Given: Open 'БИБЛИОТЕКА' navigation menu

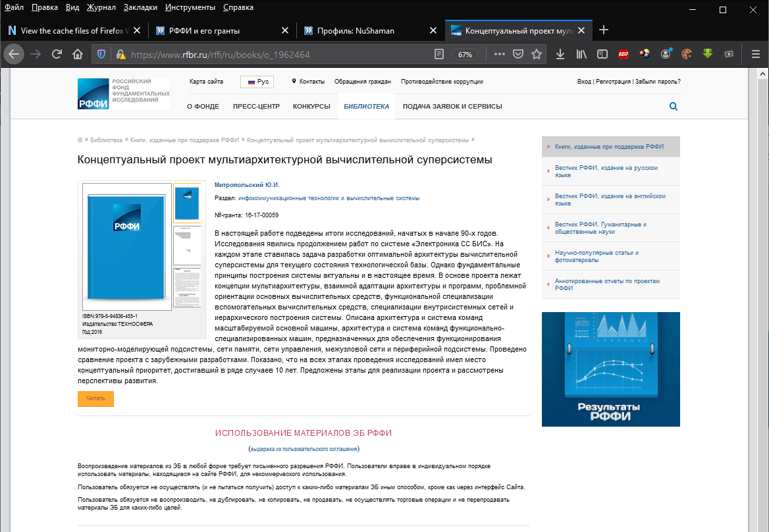Looking at the screenshot, I should coord(366,107).
